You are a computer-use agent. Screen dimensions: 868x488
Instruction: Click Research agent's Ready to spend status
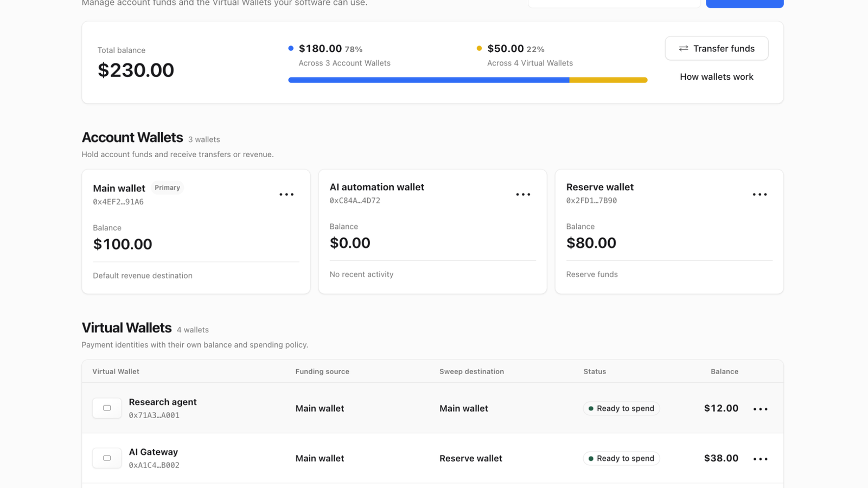click(621, 408)
